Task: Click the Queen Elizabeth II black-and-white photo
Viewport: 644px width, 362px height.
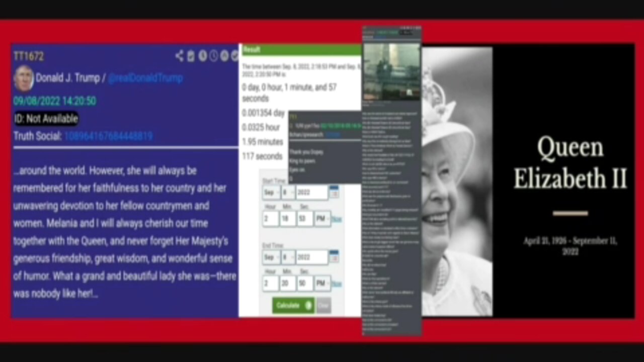Action: (457, 182)
